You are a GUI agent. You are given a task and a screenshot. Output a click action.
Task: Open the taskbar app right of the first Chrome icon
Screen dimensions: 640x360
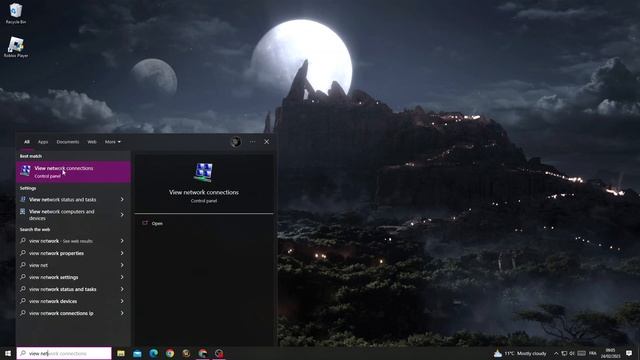(186, 353)
